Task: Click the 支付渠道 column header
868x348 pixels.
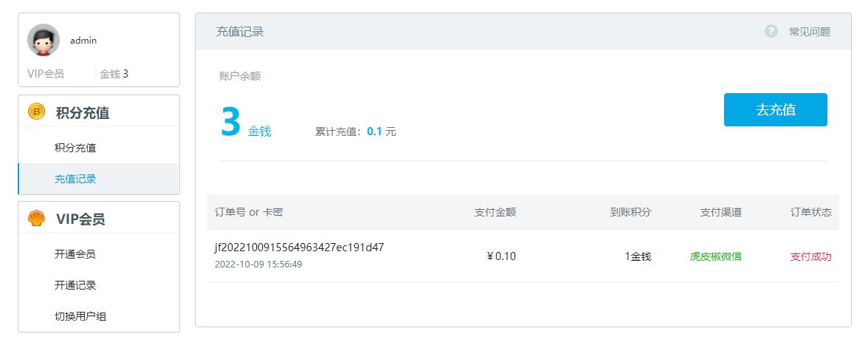Action: (x=720, y=212)
